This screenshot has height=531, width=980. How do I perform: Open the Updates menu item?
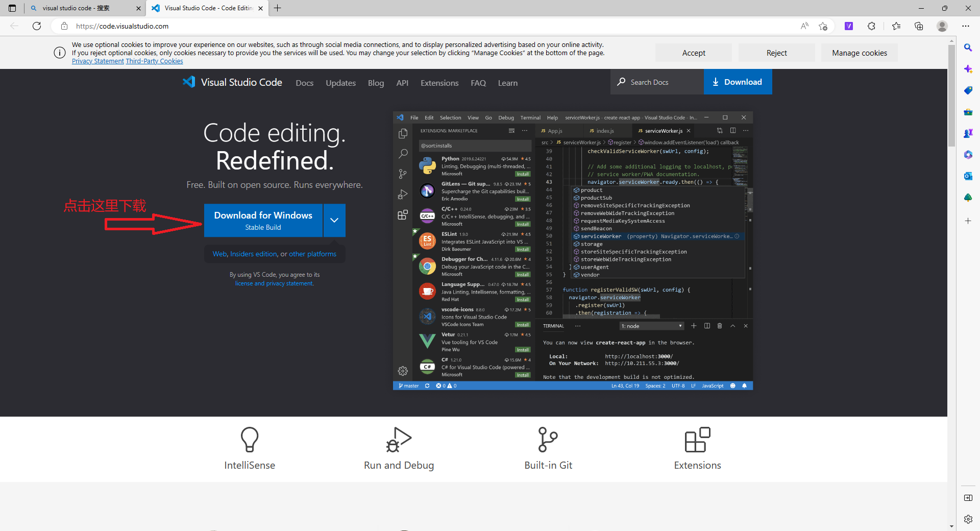341,83
